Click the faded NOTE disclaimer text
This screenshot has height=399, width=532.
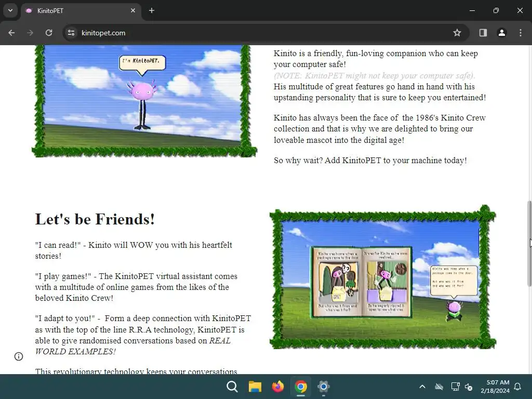[375, 75]
